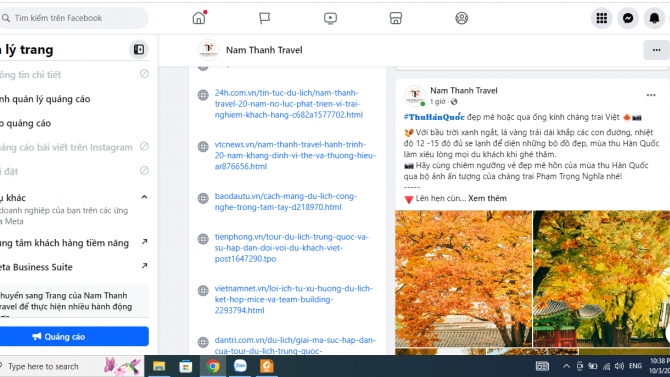The width and height of the screenshot is (670, 377).
Task: Click the ENG language indicator
Action: pos(635,366)
